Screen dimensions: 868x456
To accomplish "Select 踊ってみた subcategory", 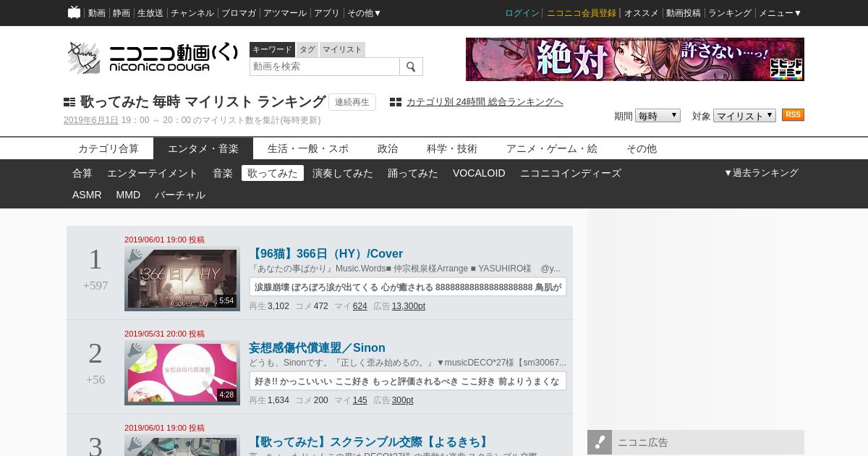I will pos(413,173).
